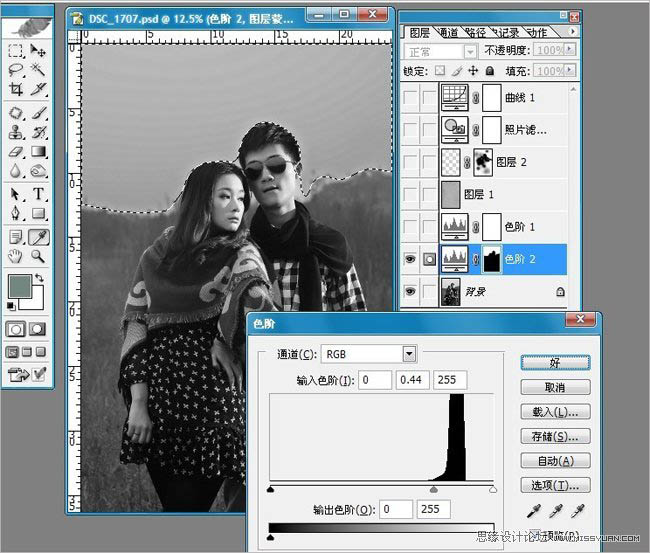650x553 pixels.
Task: Show the 图层 1 layer
Action: [410, 194]
